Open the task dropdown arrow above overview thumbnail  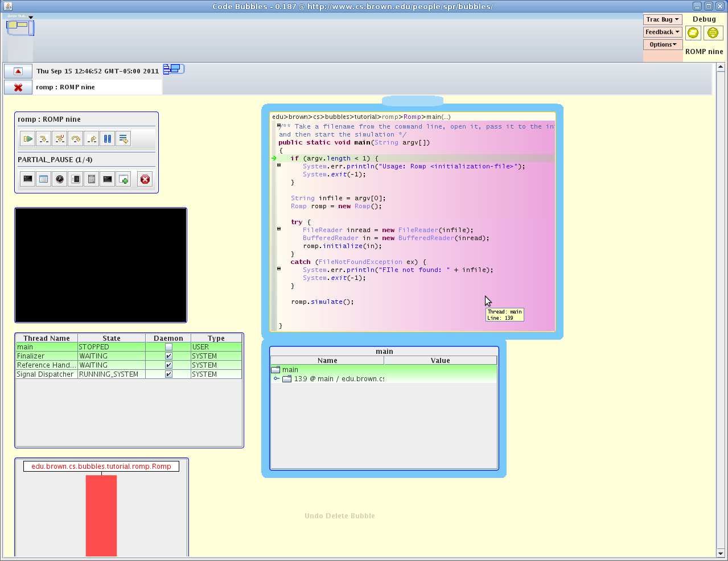click(31, 17)
